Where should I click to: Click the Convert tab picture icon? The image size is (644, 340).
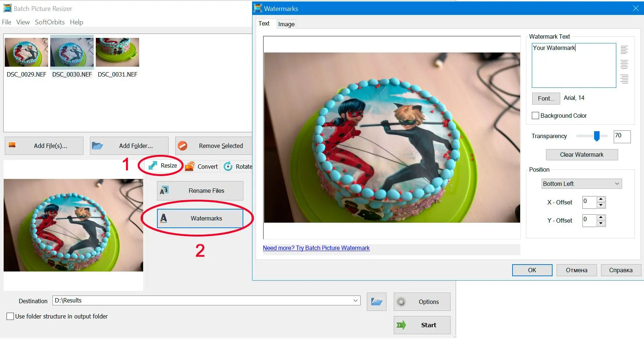click(x=190, y=167)
